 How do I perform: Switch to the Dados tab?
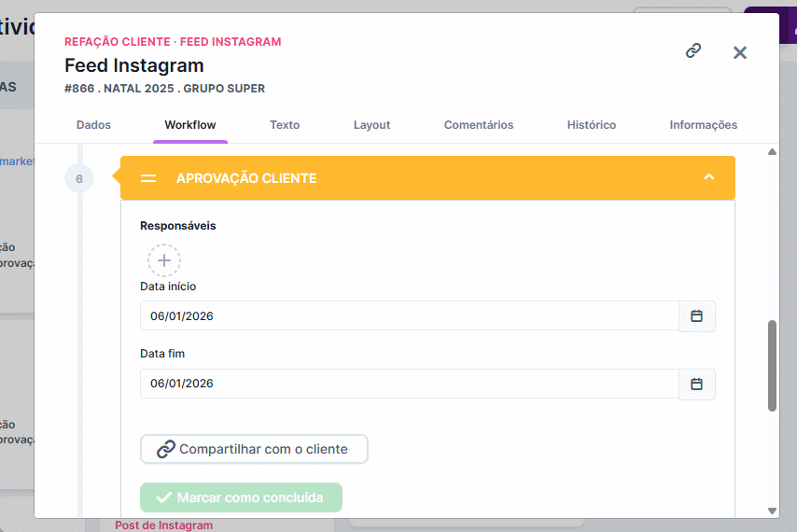pos(93,125)
